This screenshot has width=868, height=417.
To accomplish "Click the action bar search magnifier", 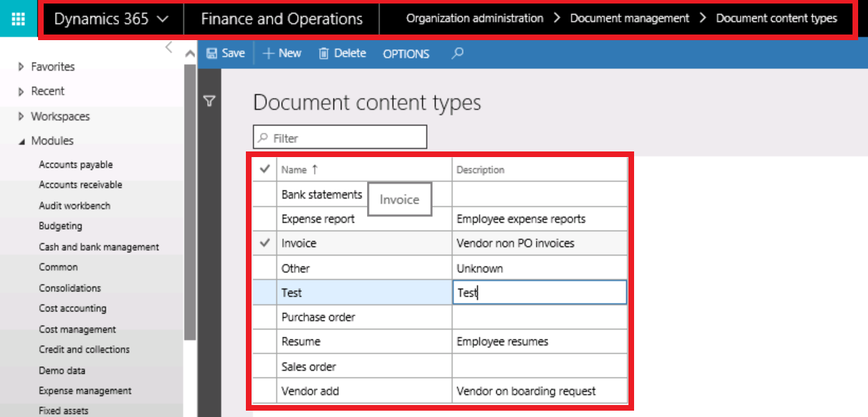I will (457, 53).
